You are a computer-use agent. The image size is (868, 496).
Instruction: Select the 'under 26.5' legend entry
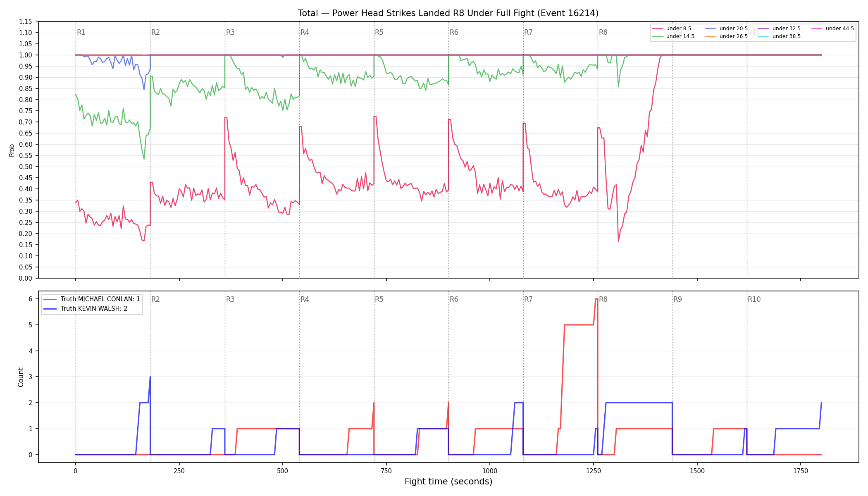tap(727, 36)
